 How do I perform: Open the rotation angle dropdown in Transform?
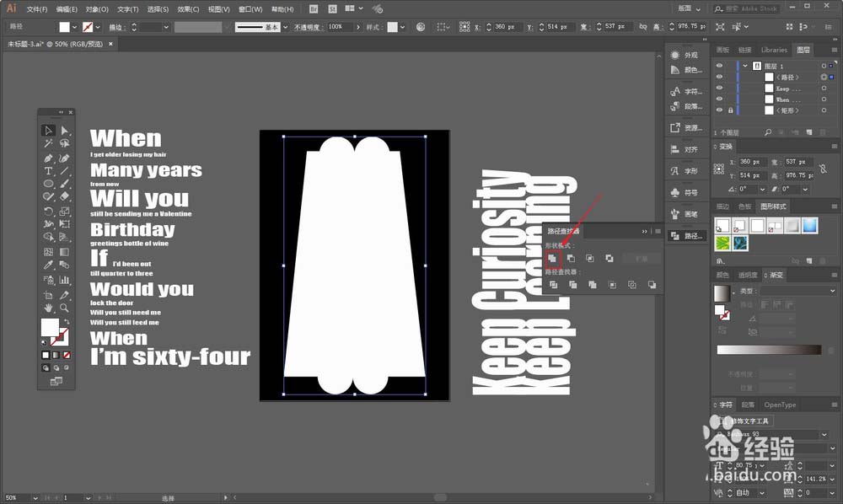click(762, 189)
